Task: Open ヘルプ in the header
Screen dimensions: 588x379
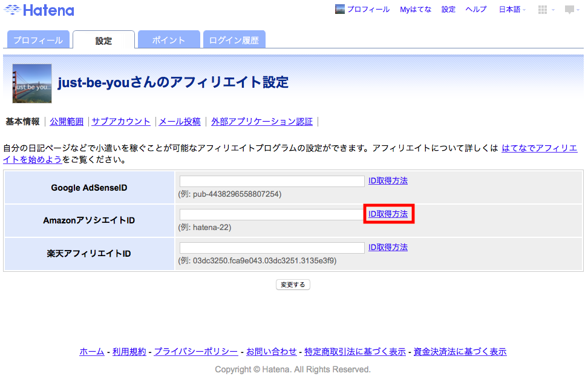Action: click(x=476, y=9)
